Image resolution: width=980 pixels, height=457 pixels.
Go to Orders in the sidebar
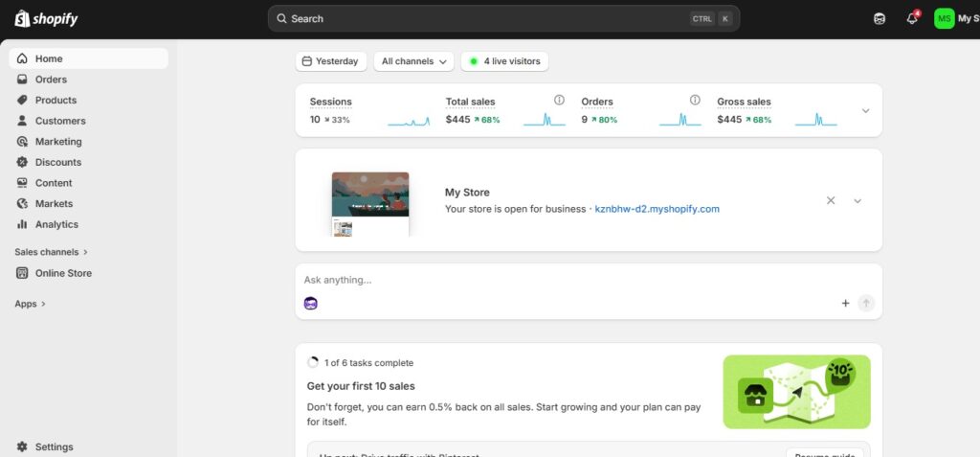click(51, 80)
